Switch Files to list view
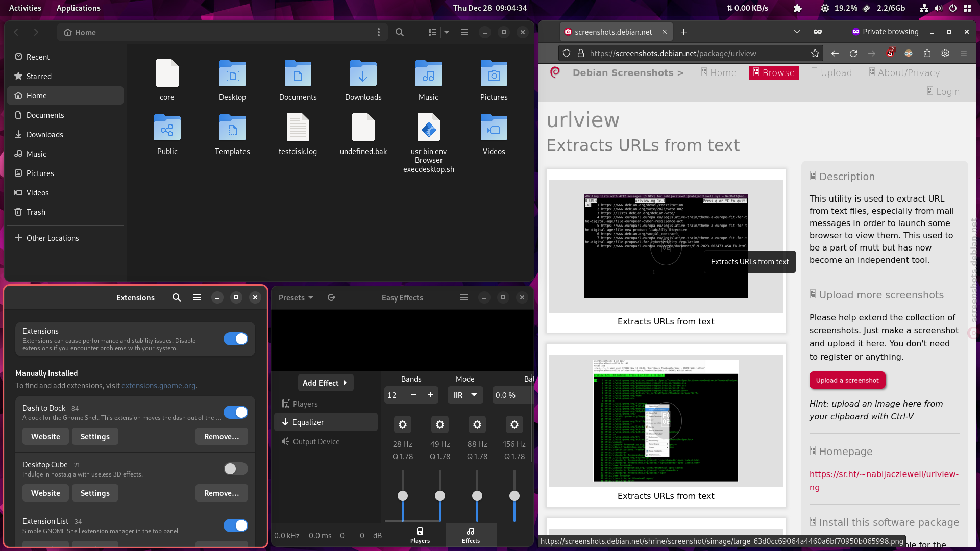The width and height of the screenshot is (980, 551). pyautogui.click(x=432, y=32)
